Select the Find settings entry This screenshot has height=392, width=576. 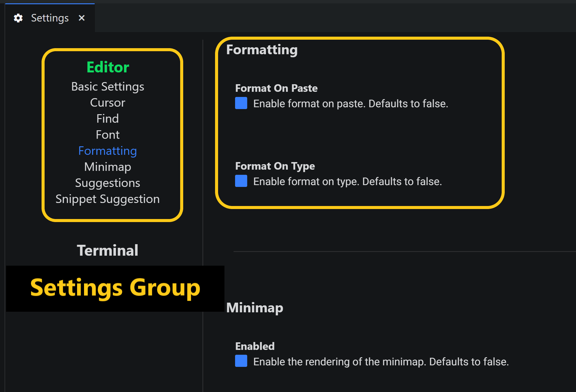108,118
